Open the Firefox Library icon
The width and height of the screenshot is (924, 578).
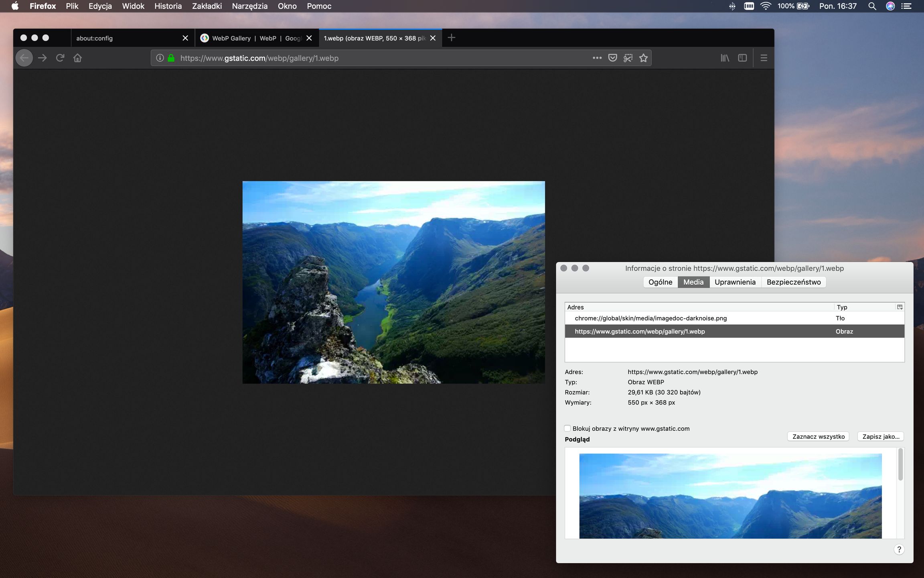[x=725, y=58]
